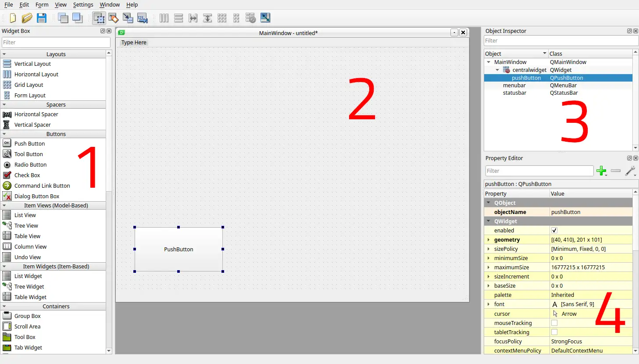Select Push Button in the Widget Box

[x=29, y=144]
